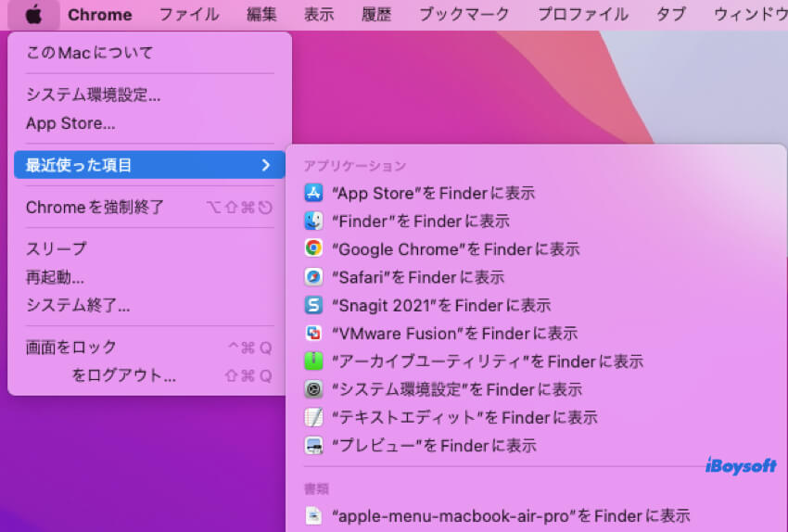Open the プロファイル menu
The width and height of the screenshot is (788, 532).
583,15
